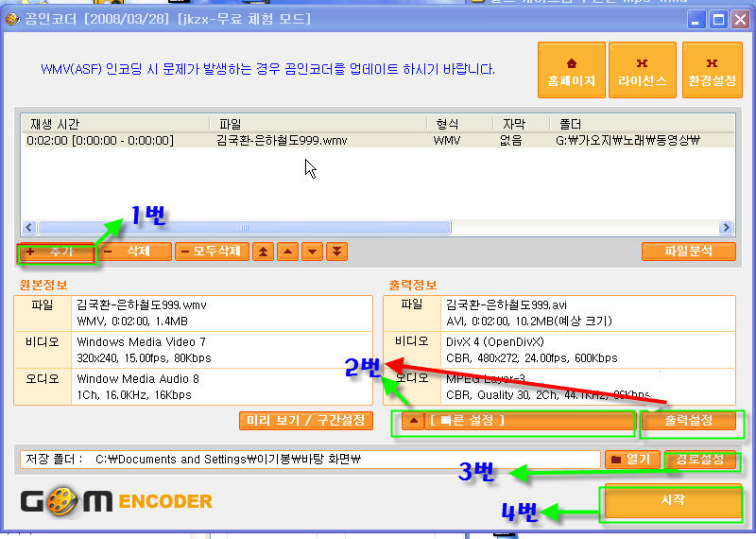This screenshot has height=539, width=756.
Task: Click the 자막 column header
Action: (x=522, y=124)
